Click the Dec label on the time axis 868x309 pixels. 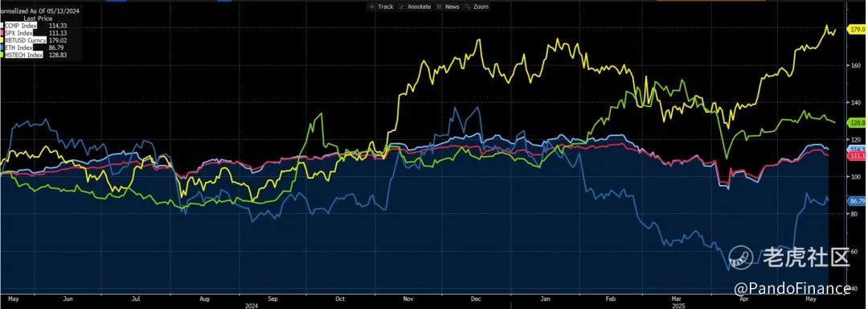476,299
